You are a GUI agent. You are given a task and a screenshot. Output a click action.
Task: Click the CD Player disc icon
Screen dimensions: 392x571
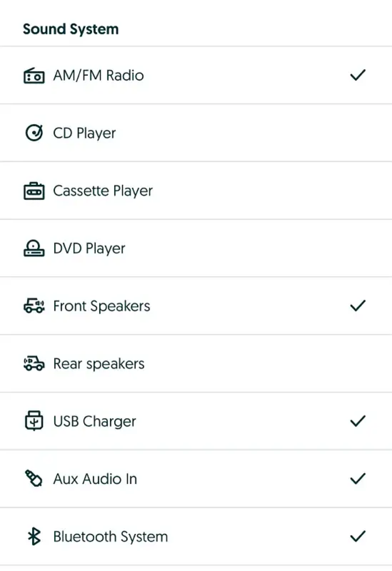[34, 133]
